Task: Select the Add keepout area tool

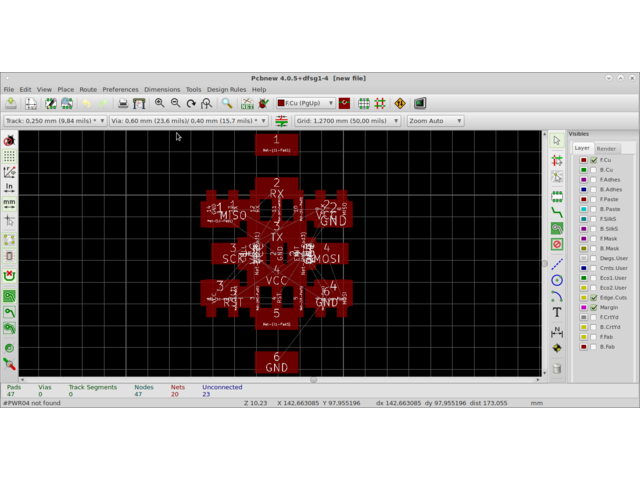Action: point(557,244)
